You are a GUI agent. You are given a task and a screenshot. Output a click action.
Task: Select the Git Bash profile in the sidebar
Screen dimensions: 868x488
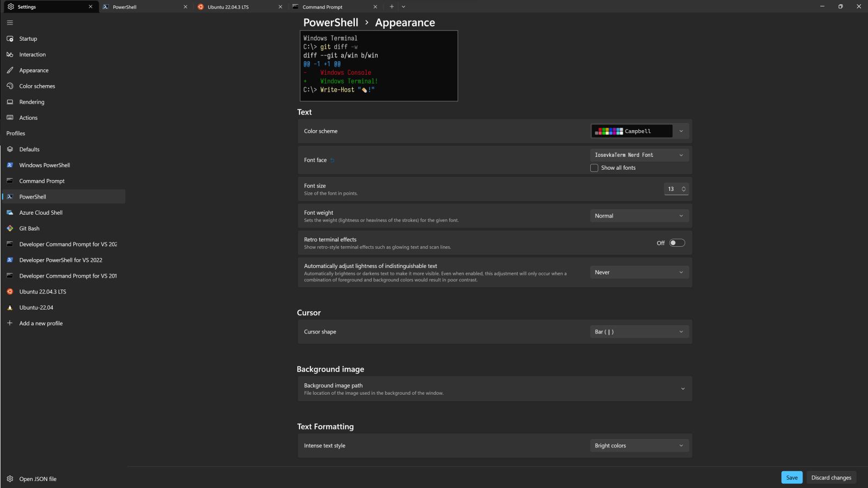pyautogui.click(x=29, y=228)
